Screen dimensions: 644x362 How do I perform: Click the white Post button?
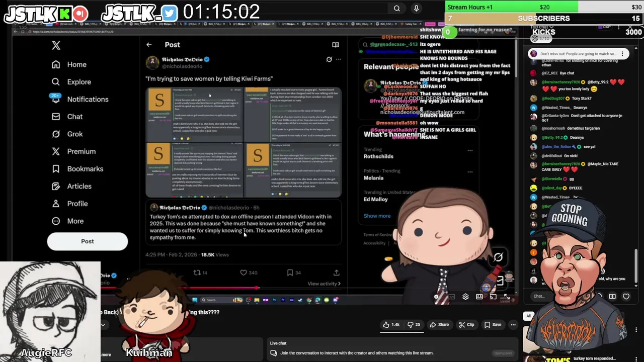(88, 241)
